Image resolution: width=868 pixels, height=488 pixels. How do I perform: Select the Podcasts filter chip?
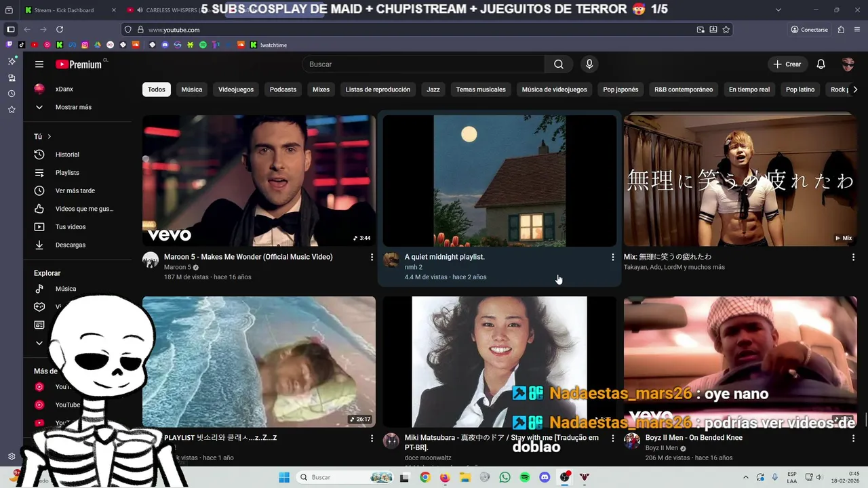click(x=283, y=89)
